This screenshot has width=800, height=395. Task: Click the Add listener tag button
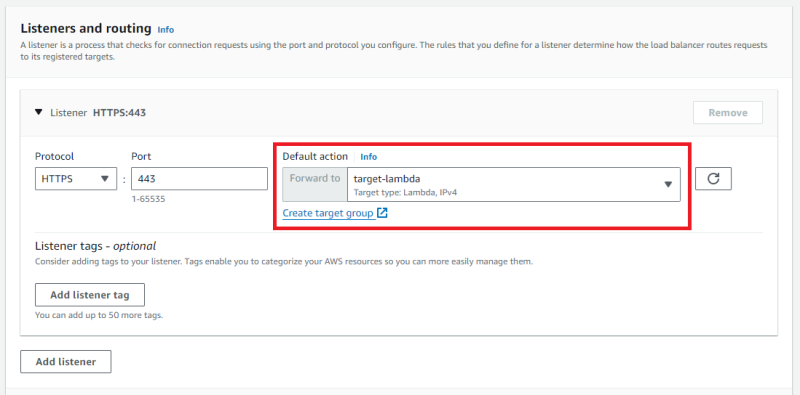pos(90,295)
